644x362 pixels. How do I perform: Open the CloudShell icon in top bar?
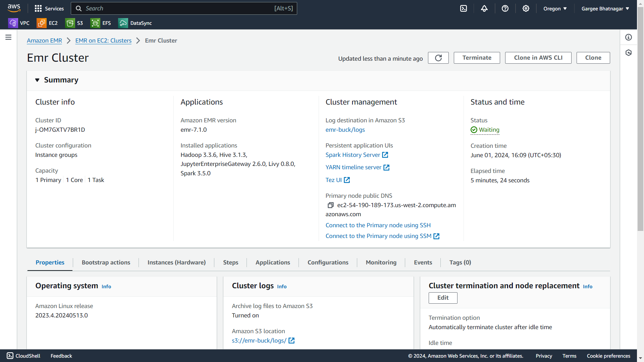(x=464, y=9)
